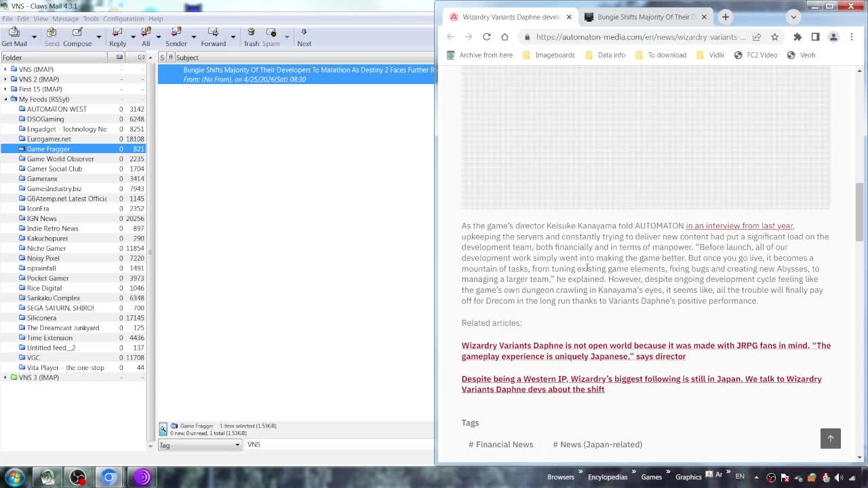Collapse the My Feeds (RSSyl) tree
Image resolution: width=868 pixels, height=488 pixels.
click(5, 99)
